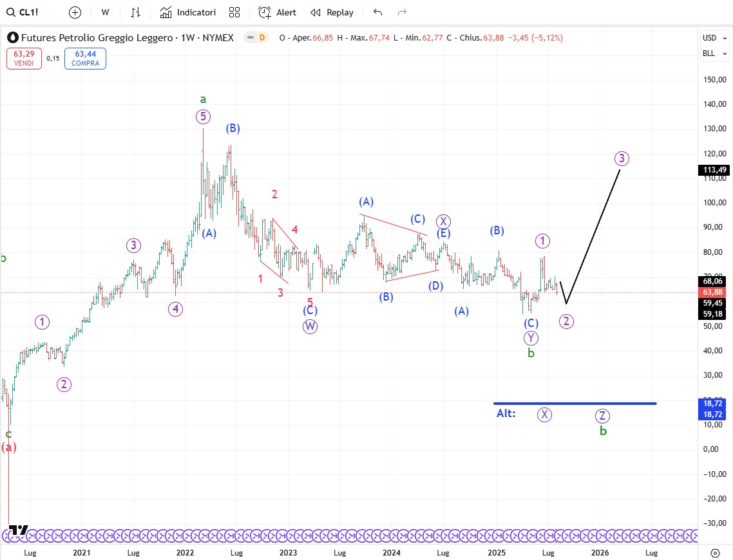Click the add symbol plus icon
733x560 pixels.
[75, 12]
